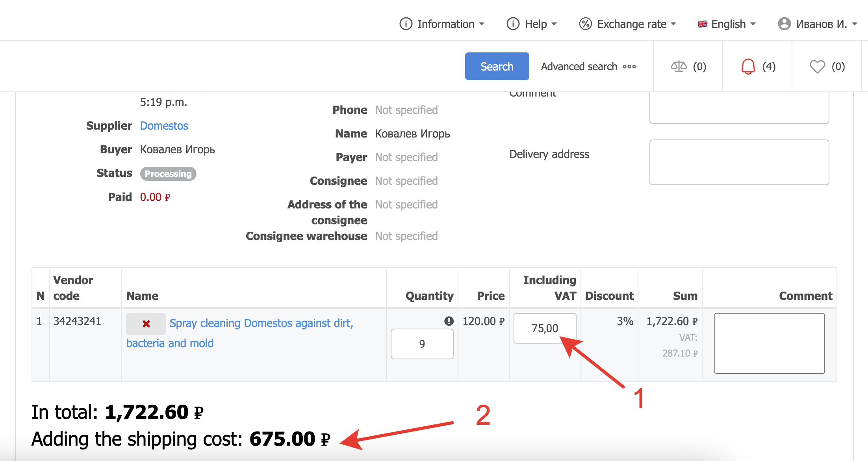The image size is (868, 461).
Task: Click the product row Comment box
Action: coord(769,343)
